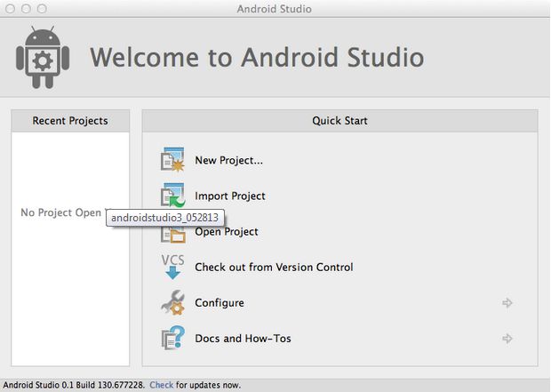Expand the Docs and How-Tos arrow
This screenshot has width=551, height=392.
pyautogui.click(x=507, y=339)
